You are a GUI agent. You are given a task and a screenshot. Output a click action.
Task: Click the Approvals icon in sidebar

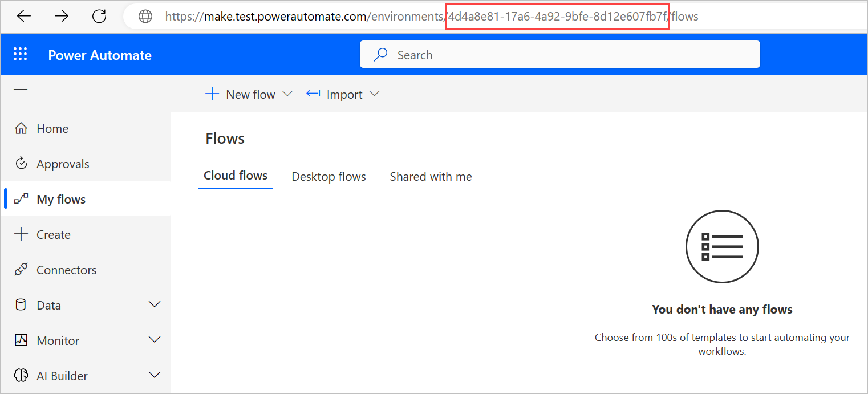click(x=21, y=164)
